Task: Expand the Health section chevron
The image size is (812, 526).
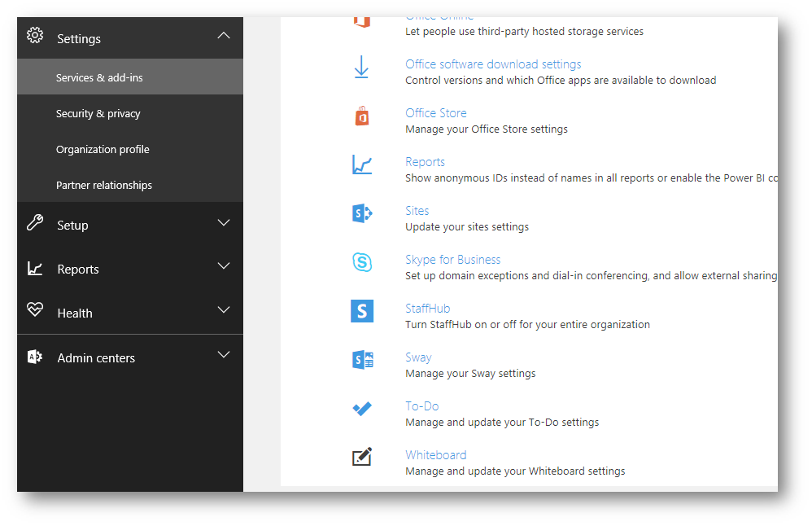Action: (x=224, y=310)
